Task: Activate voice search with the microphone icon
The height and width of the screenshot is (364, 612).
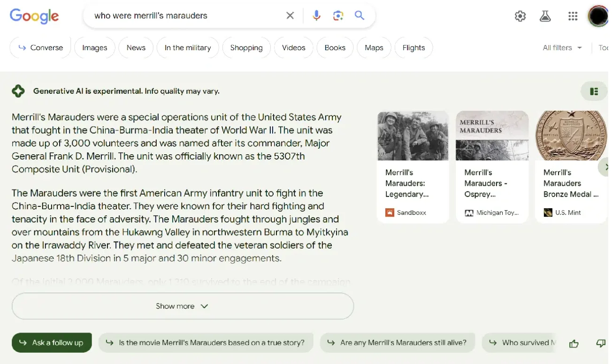Action: 315,15
